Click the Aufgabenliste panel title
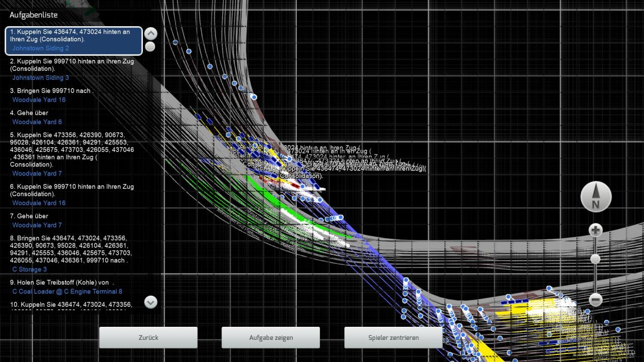Viewport: 644px width, 362px height. click(x=34, y=15)
